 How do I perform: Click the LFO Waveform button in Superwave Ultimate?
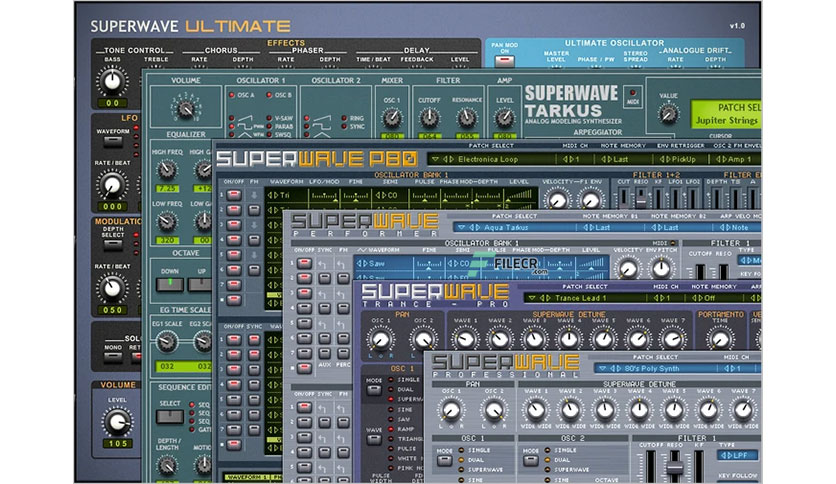point(112,142)
